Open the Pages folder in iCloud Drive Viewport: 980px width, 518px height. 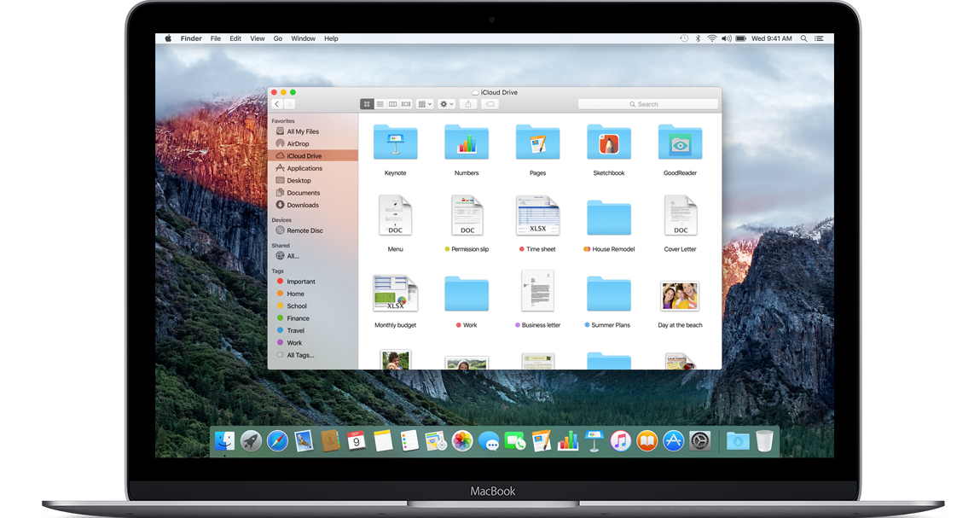[537, 143]
